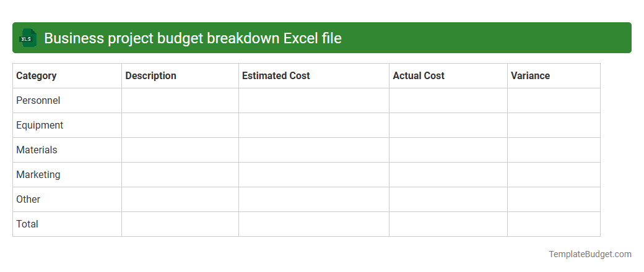Viewport: 644px width, 272px height.
Task: Select Marketing Variance cell
Action: pos(554,175)
